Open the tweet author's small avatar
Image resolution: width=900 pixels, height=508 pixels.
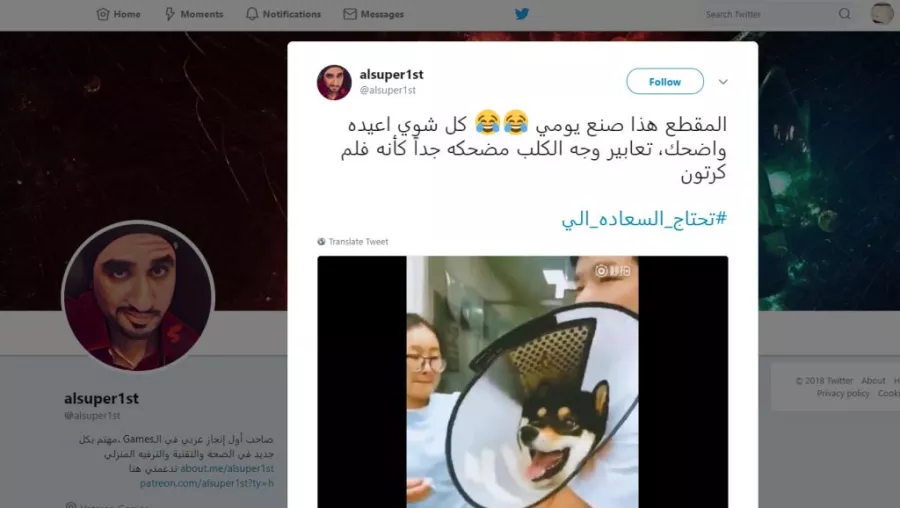334,82
